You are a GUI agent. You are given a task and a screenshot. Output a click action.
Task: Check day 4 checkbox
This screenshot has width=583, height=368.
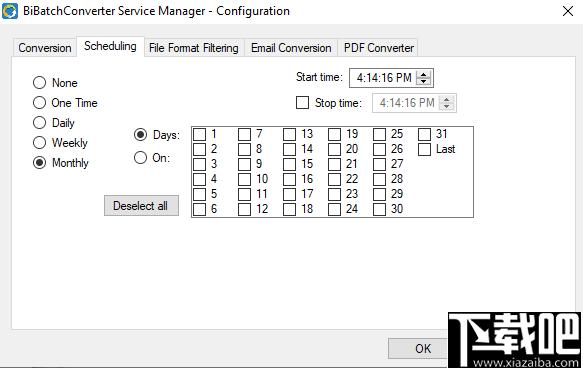199,179
